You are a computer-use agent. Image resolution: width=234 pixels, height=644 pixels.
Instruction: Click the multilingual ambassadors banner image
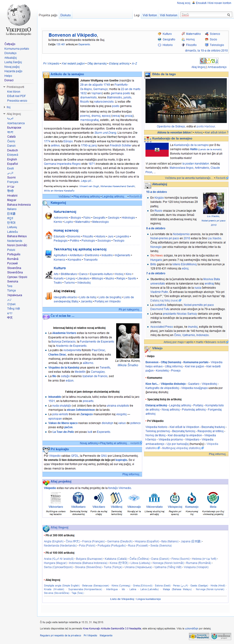209,61
